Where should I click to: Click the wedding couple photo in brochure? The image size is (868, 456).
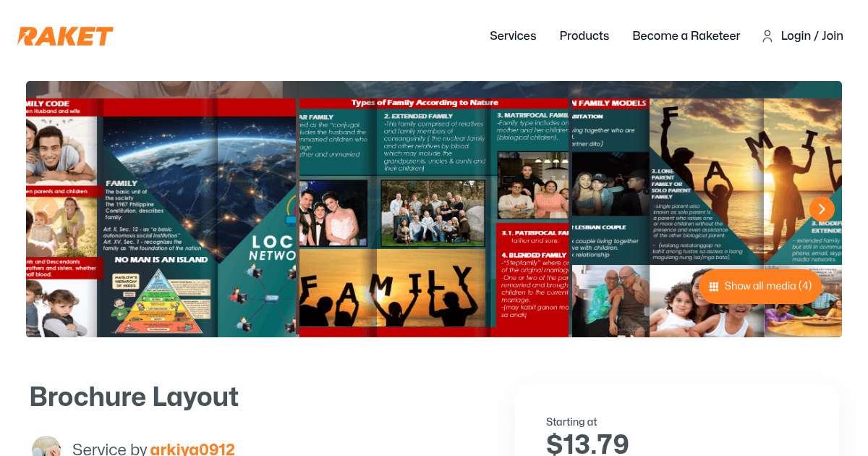tap(333, 214)
